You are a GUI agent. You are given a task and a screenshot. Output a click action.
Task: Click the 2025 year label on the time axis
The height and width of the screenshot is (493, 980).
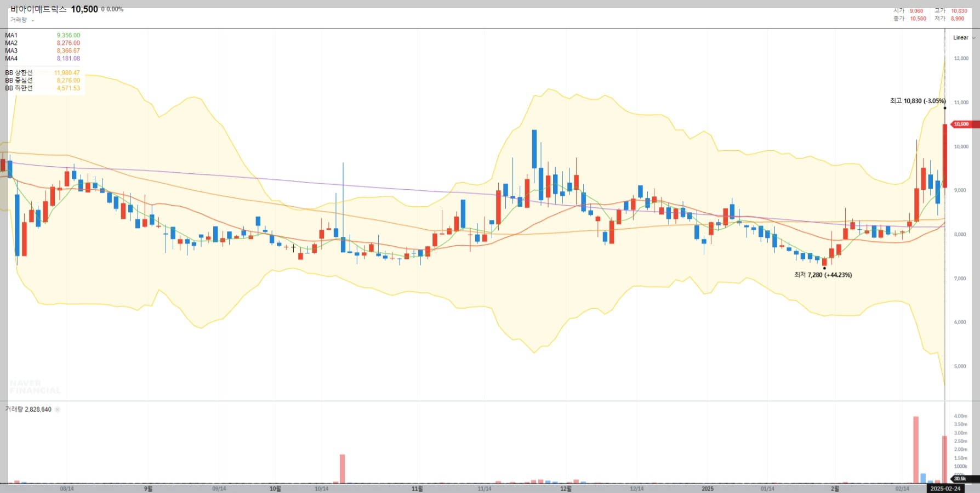(708, 489)
